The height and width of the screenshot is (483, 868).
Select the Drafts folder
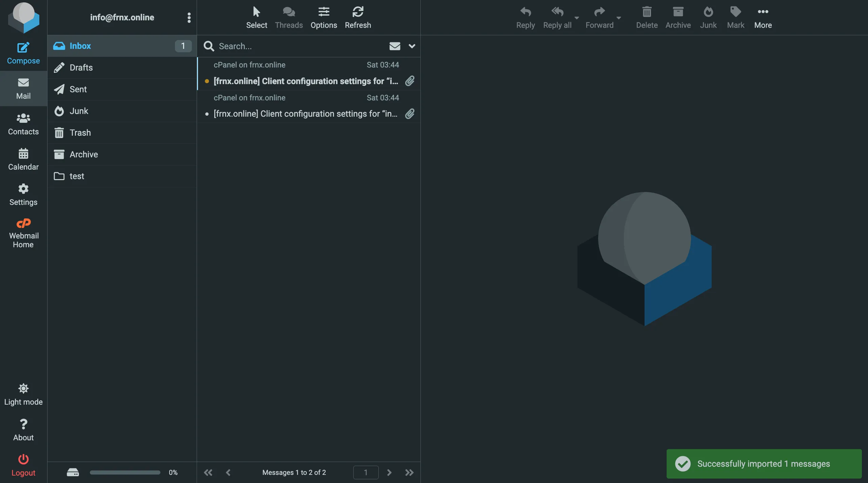(x=81, y=67)
